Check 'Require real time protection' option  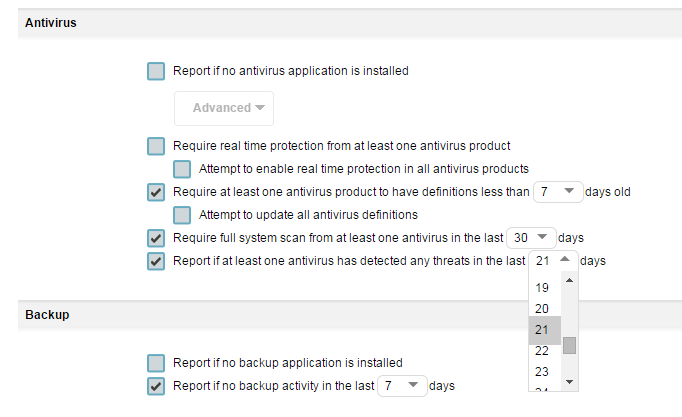(156, 146)
